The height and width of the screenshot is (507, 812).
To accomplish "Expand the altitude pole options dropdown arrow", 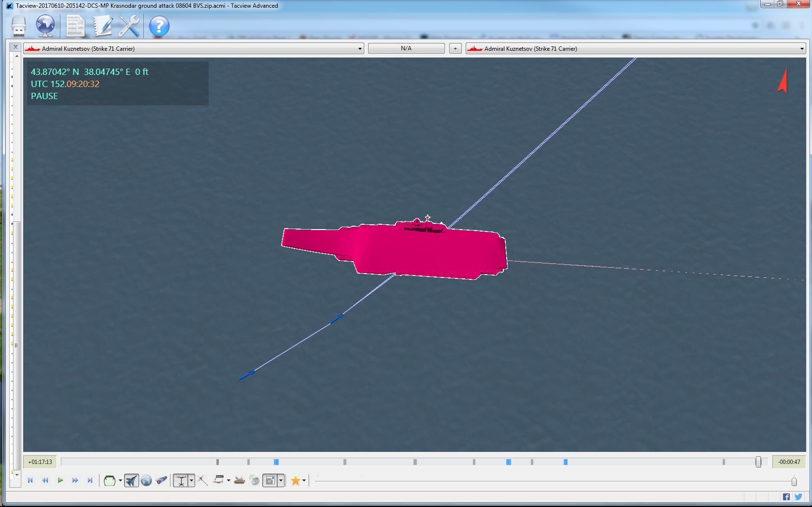I will 192,481.
